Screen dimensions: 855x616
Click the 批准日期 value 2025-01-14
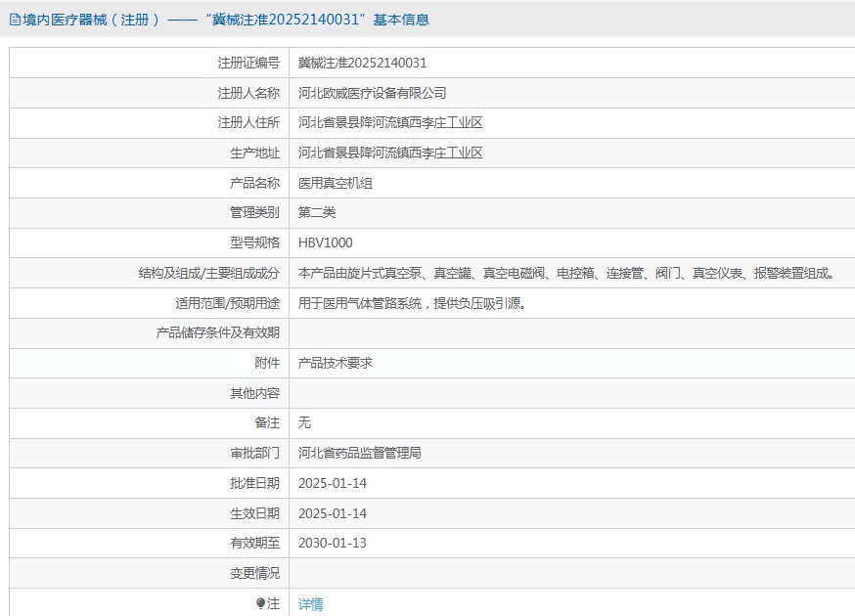coord(333,483)
